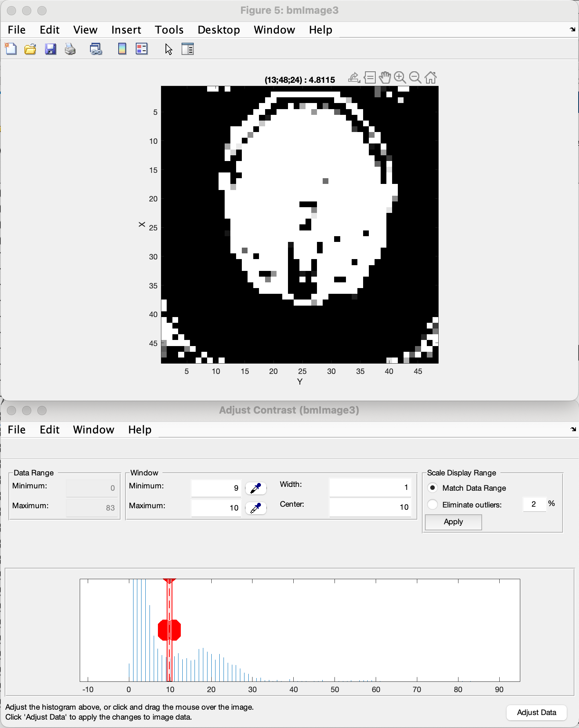Click the Apply button
The height and width of the screenshot is (728, 579).
point(453,522)
